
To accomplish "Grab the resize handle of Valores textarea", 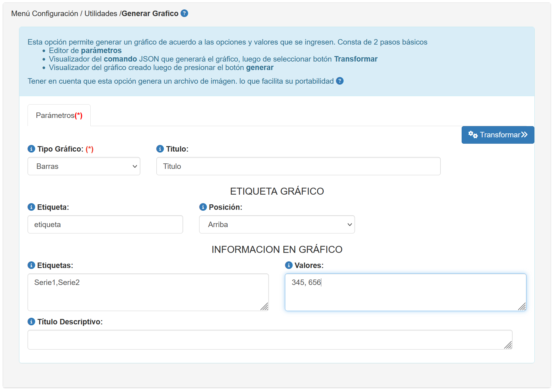I will coord(522,307).
